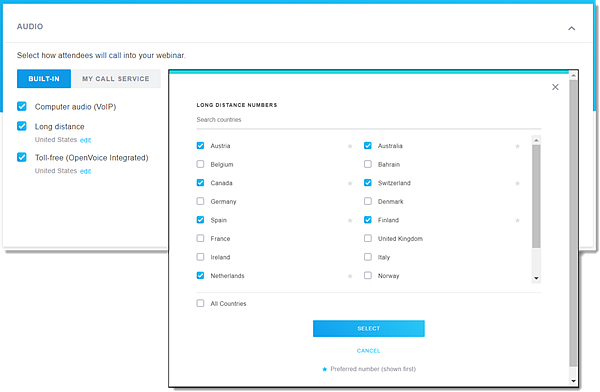
Task: Click the dialog outer scrollbar thumb
Action: 573,224
